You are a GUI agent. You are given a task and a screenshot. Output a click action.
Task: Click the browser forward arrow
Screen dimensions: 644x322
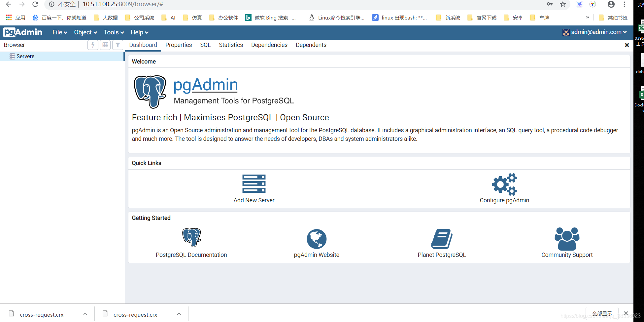(22, 4)
